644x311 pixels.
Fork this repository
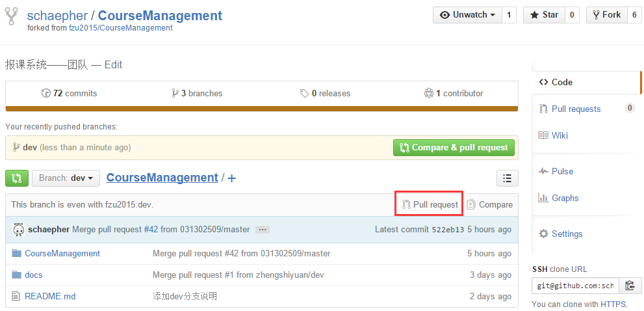(x=606, y=15)
